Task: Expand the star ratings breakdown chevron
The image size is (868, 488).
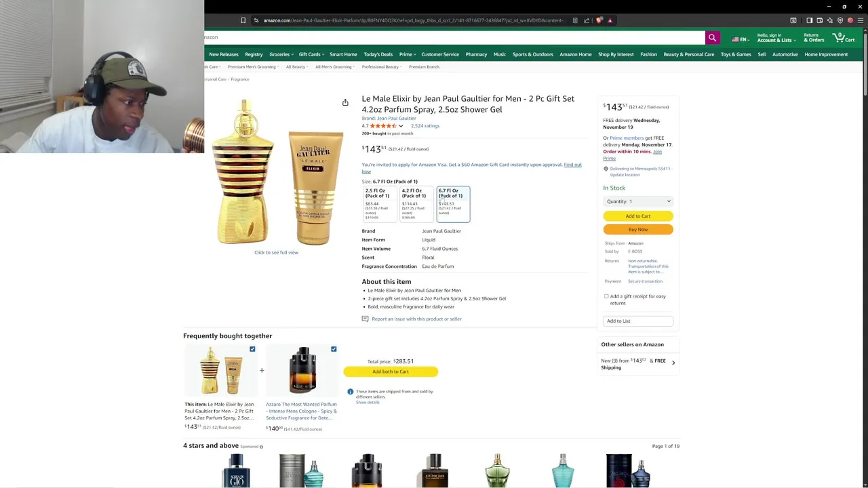Action: 401,126
